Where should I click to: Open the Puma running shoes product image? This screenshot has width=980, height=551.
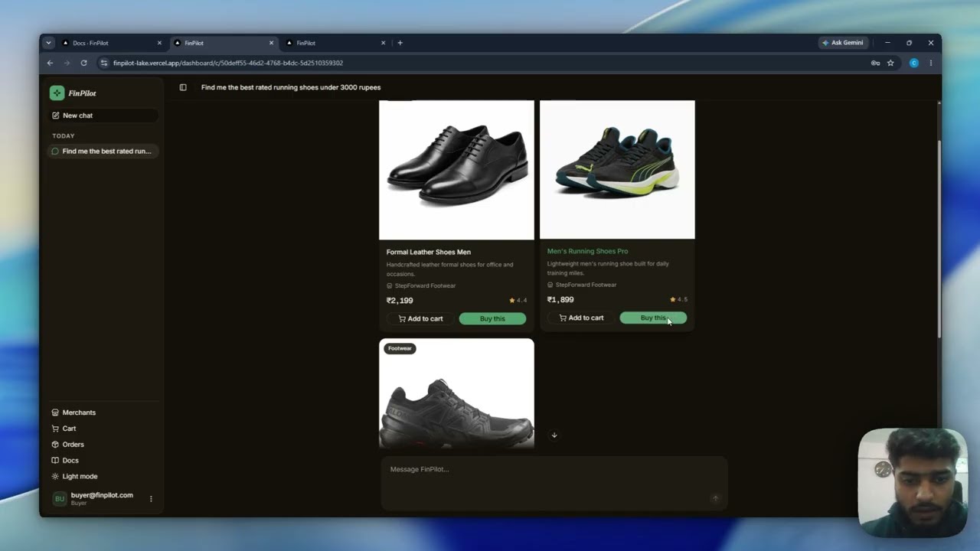617,170
